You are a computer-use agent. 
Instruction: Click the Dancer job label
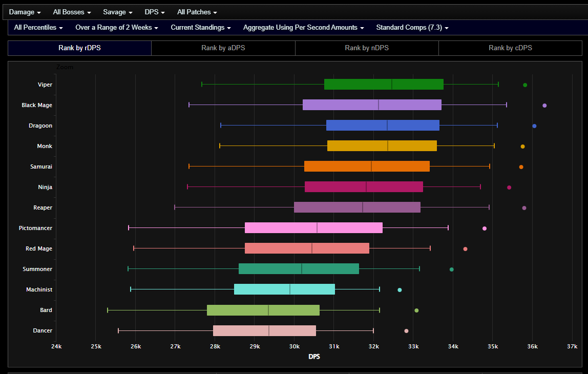click(43, 330)
